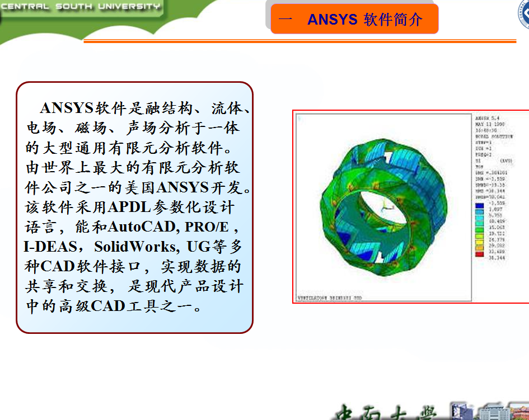This screenshot has height=420, width=529.
Task: Click the "38.344" value at the legend bottom
Action: click(497, 258)
